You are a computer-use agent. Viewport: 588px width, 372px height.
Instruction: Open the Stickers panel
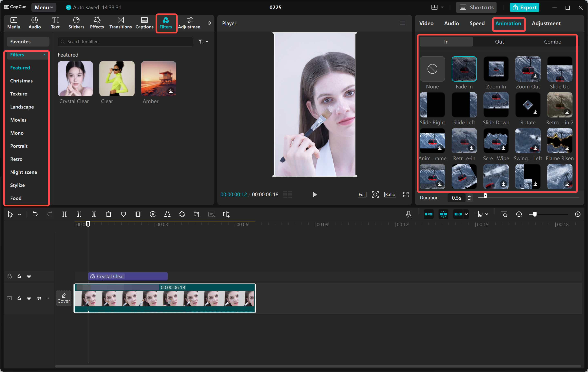point(76,23)
